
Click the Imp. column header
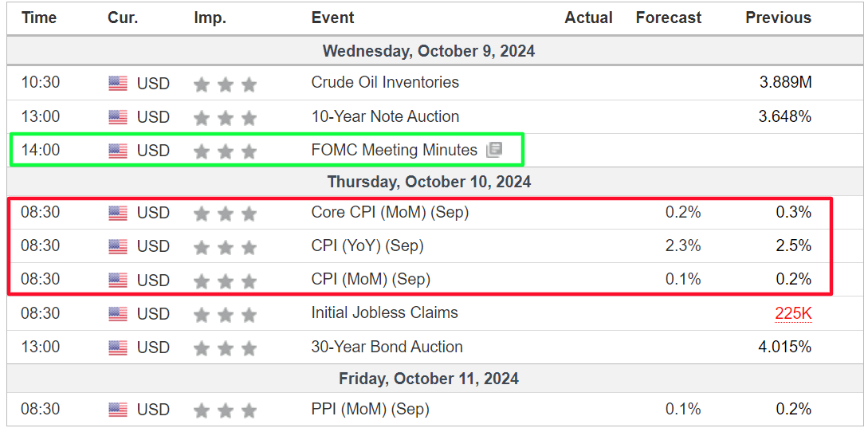pyautogui.click(x=210, y=18)
